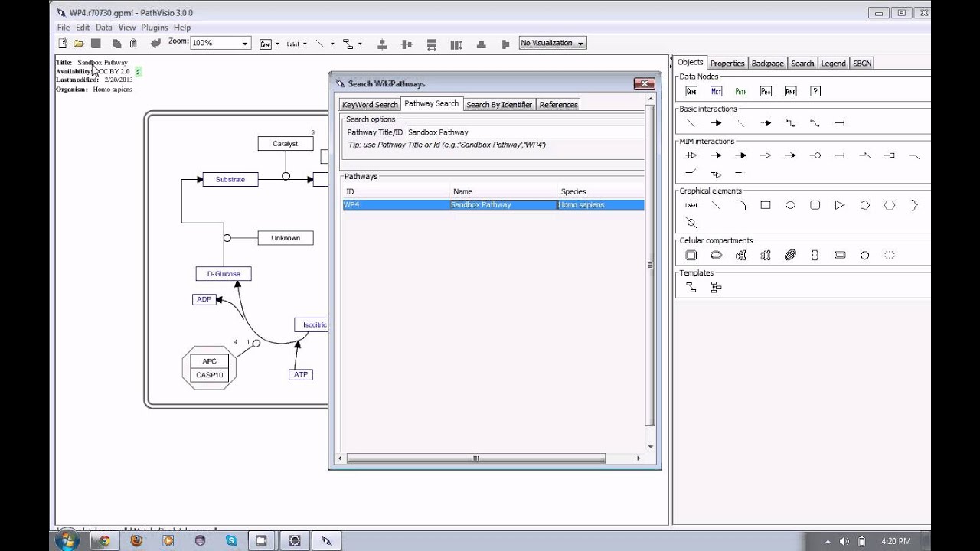
Task: Open the Edit menu
Action: pos(83,28)
